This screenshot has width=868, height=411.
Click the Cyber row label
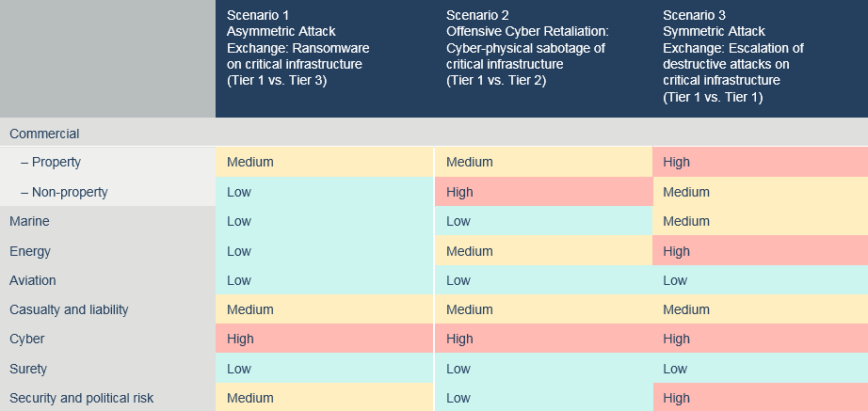tap(26, 339)
